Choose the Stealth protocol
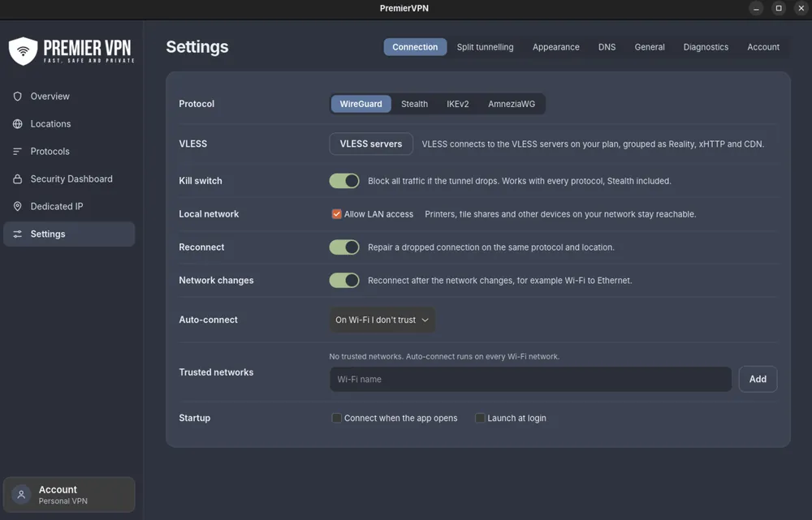The image size is (812, 520). [414, 104]
